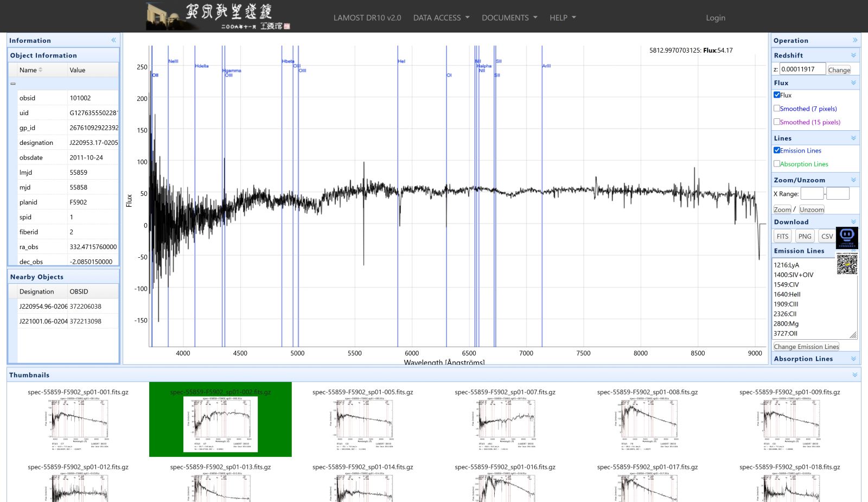Enable the Absorption Lines checkbox

(x=777, y=163)
